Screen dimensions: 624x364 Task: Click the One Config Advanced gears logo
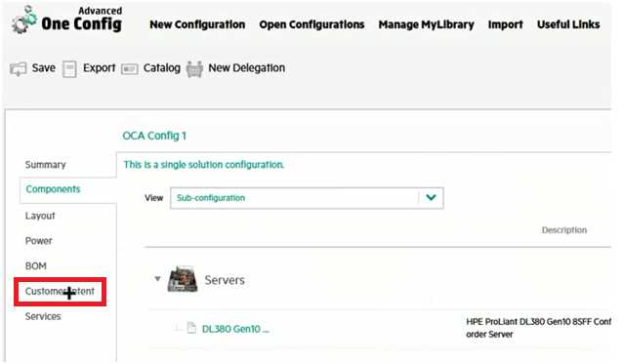[23, 20]
